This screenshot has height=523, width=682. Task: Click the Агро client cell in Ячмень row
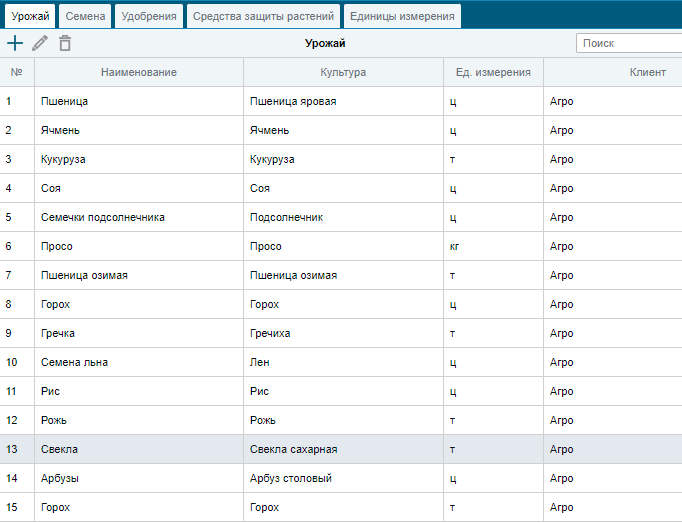click(613, 130)
